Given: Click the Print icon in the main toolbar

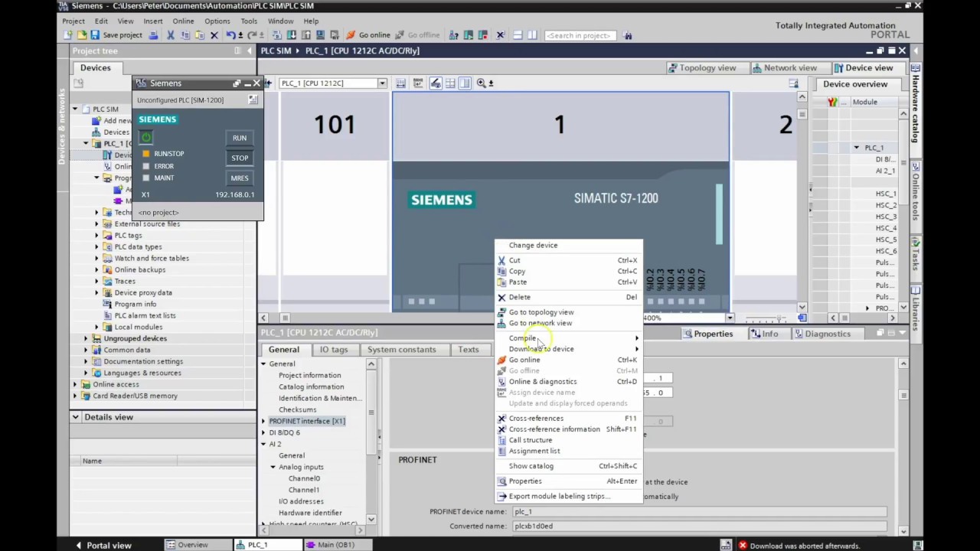Looking at the screenshot, I should pyautogui.click(x=154, y=35).
